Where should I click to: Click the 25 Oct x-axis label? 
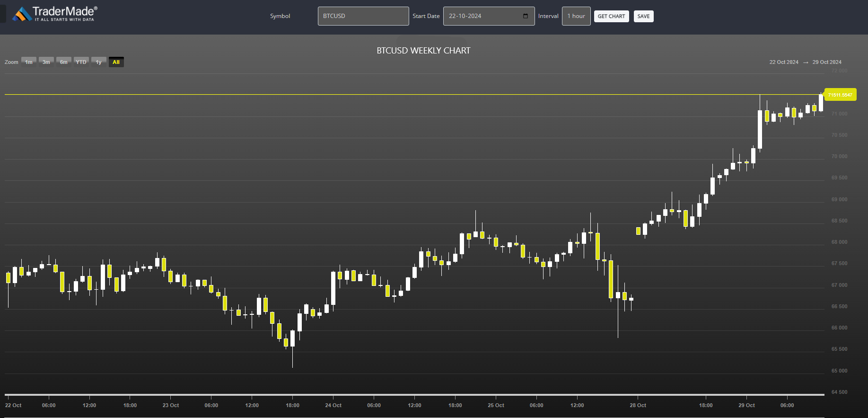496,405
